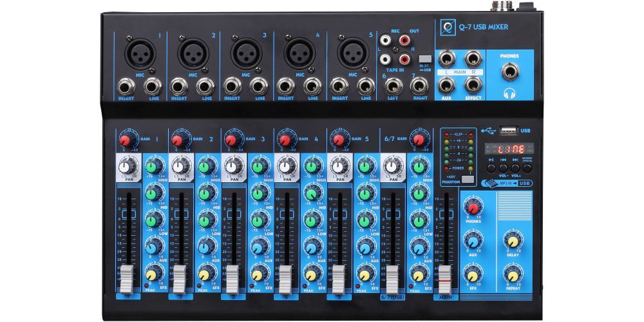Click the headphones icon under PHONES jack

pos(509,94)
